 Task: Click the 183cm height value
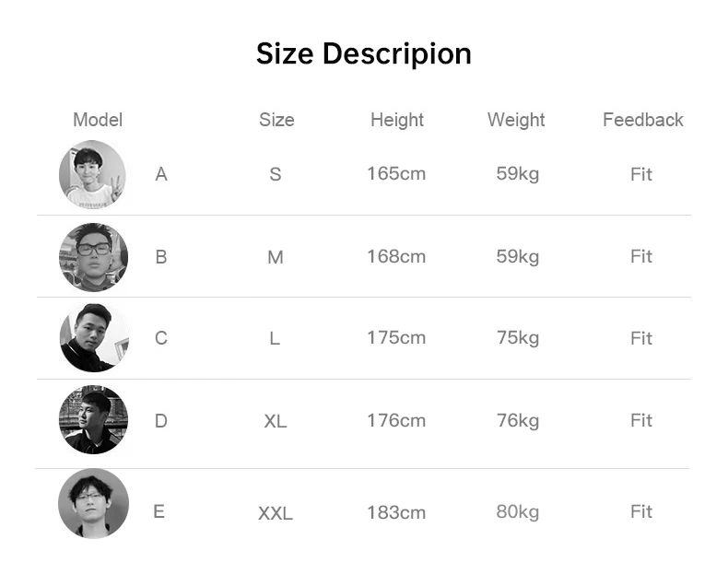tap(396, 512)
